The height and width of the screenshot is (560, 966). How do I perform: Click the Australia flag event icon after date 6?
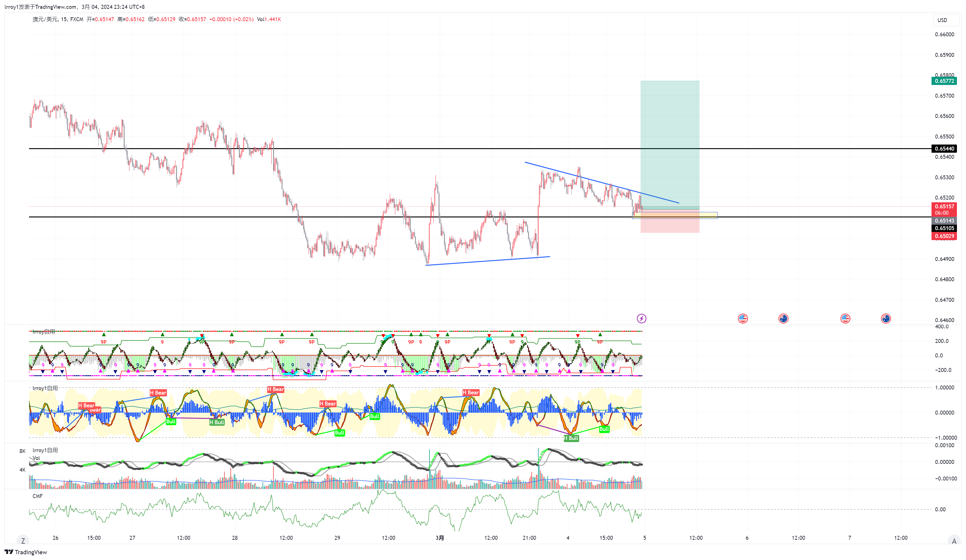(x=784, y=318)
